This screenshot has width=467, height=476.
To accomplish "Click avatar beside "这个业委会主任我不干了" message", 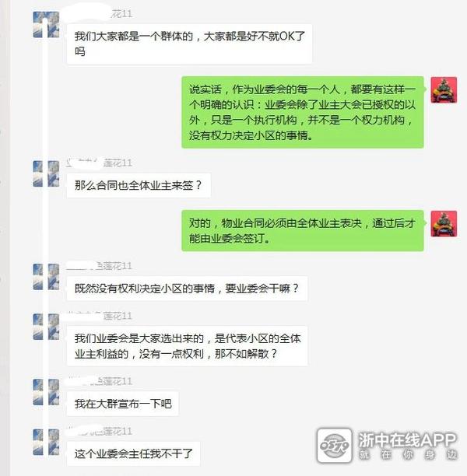I will pos(46,442).
